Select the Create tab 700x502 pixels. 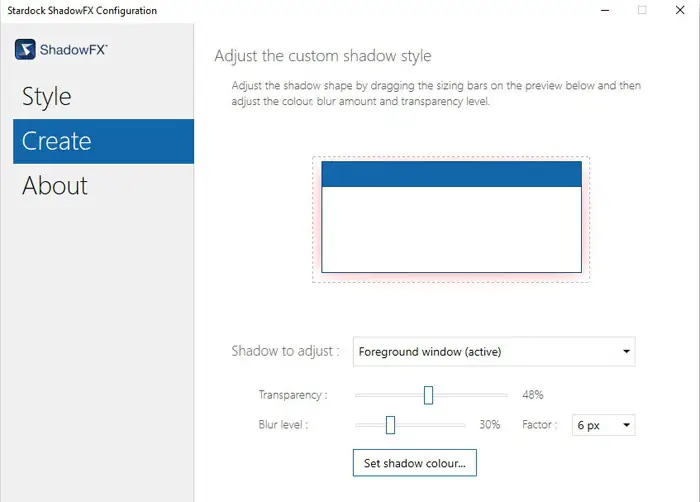[57, 141]
